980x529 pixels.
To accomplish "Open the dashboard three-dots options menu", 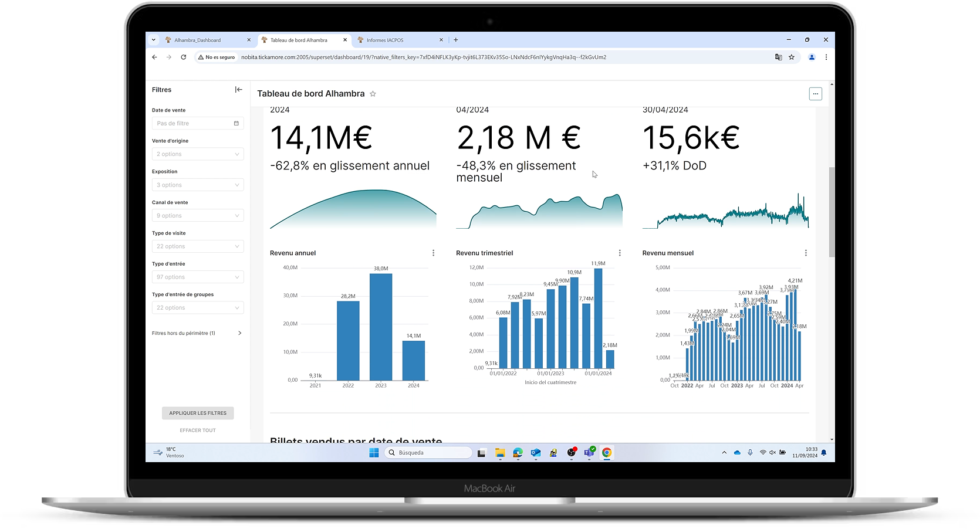I will [815, 94].
